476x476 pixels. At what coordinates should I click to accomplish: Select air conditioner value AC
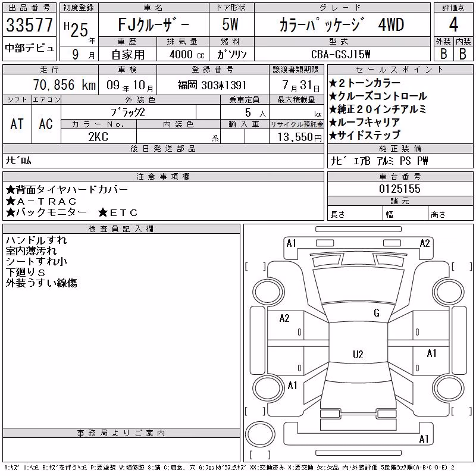click(x=46, y=124)
